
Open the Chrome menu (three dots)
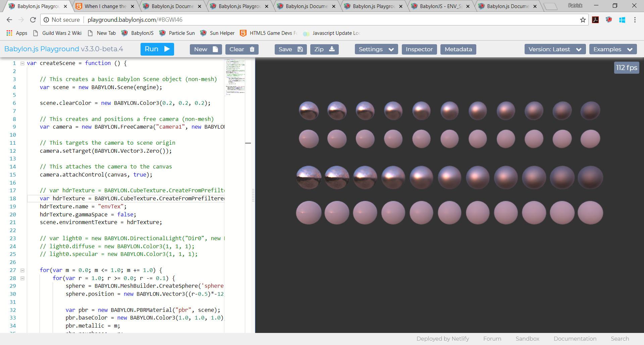coord(635,20)
